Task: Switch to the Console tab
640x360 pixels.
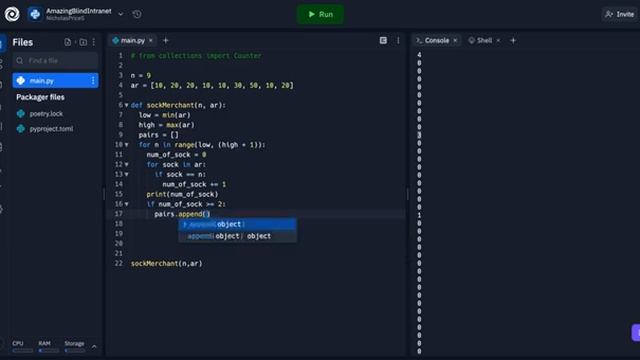Action: pyautogui.click(x=436, y=40)
